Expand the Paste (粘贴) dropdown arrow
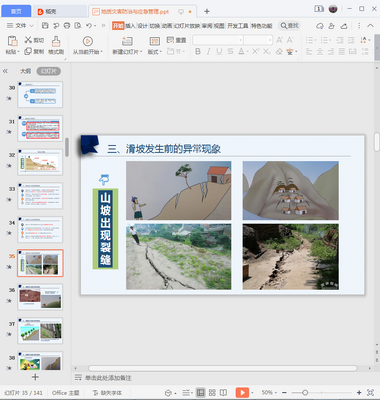Viewport: 380px width, 400px height. pos(18,52)
